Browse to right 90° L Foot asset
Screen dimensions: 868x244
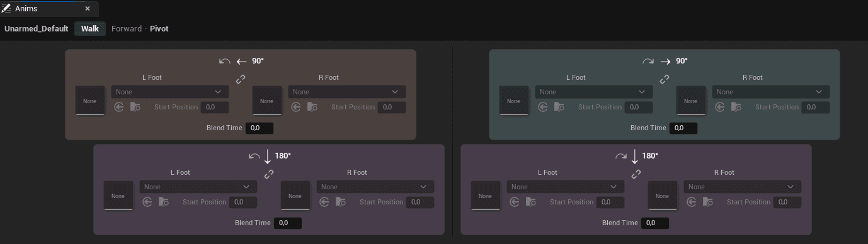559,107
